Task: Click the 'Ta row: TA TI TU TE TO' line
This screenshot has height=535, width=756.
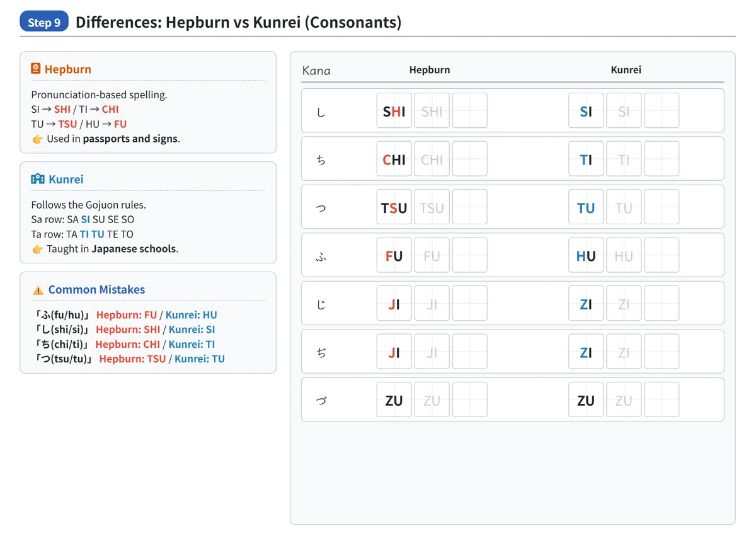Action: [x=82, y=234]
